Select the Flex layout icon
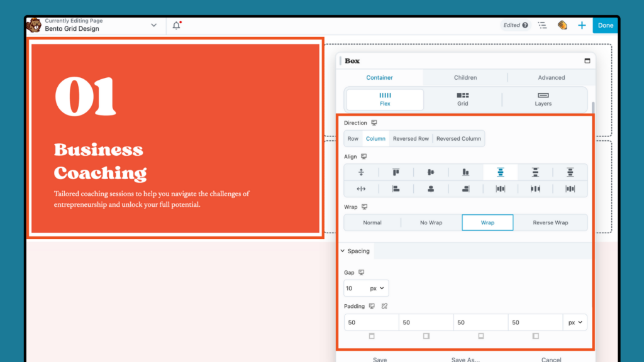 click(384, 99)
